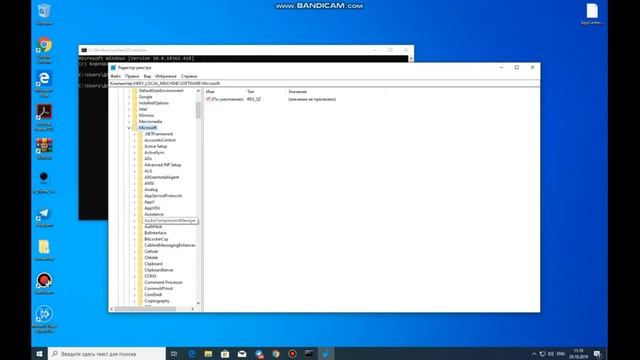
Task: Select the Command Processor key
Action: click(x=163, y=282)
